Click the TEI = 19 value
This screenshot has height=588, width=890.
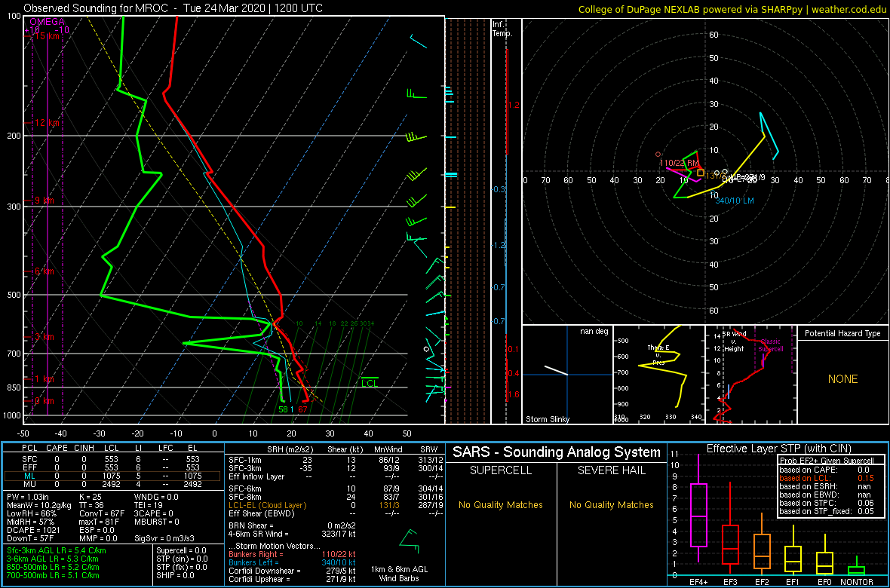[x=149, y=507]
